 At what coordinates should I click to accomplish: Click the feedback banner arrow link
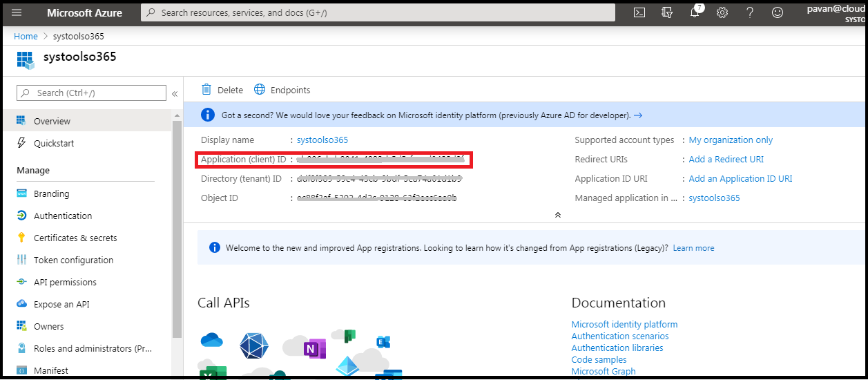(x=638, y=115)
